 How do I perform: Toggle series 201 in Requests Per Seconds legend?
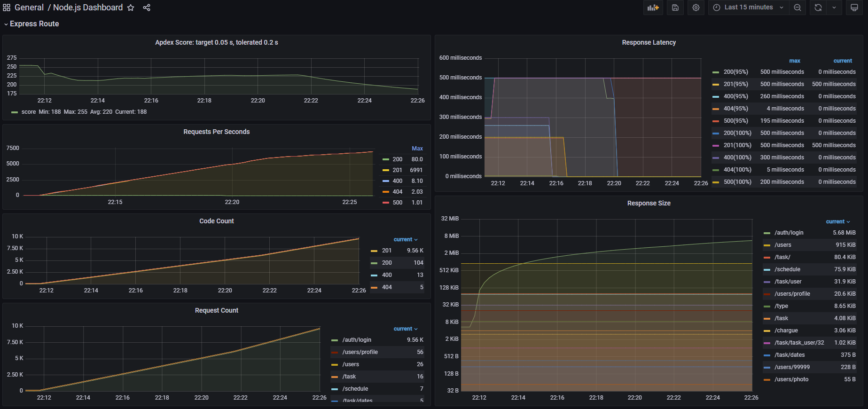[x=398, y=170]
